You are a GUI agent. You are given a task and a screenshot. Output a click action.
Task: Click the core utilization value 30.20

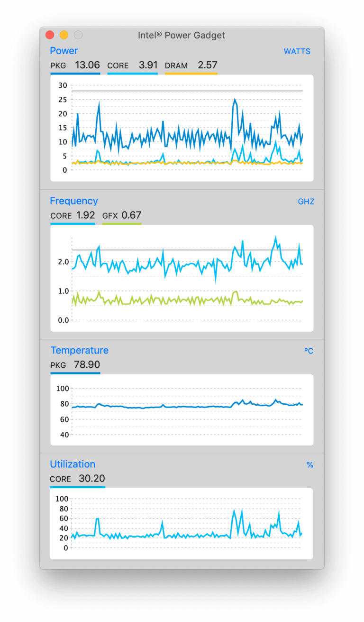[x=92, y=478]
